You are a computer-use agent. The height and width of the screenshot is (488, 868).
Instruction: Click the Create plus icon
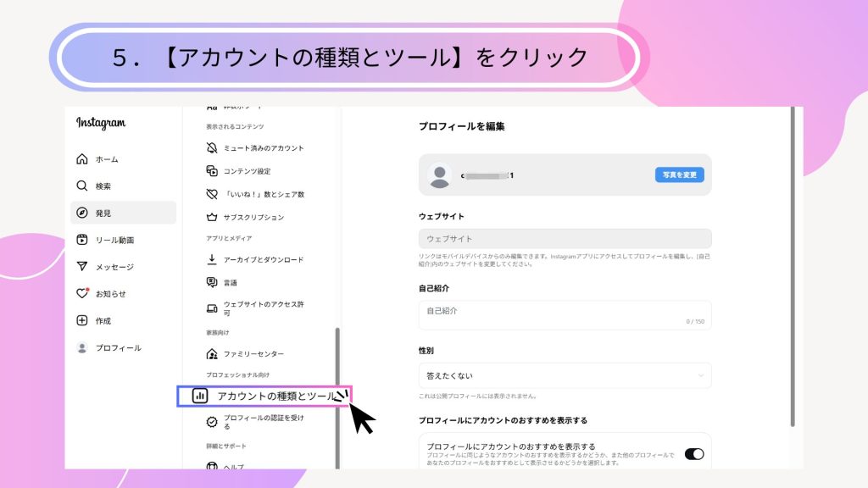coord(82,320)
